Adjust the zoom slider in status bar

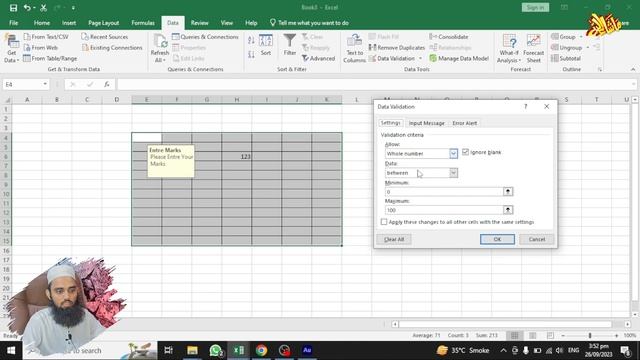[x=590, y=336]
